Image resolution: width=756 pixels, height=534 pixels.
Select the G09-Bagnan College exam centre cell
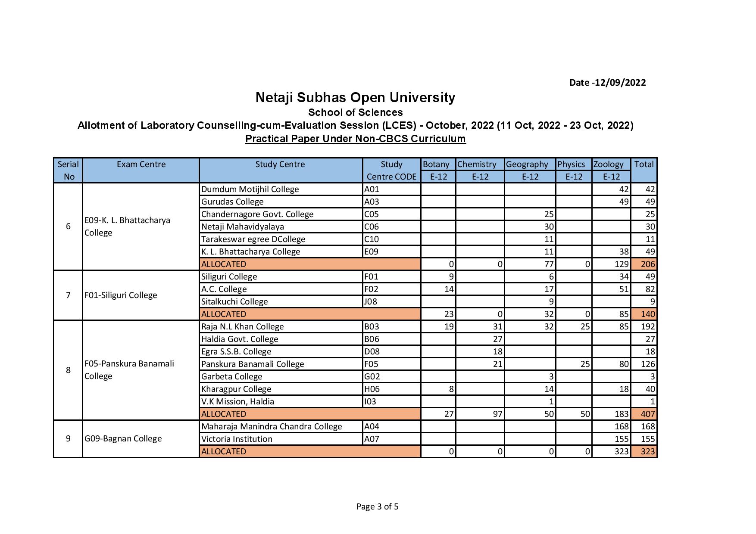click(x=123, y=438)
